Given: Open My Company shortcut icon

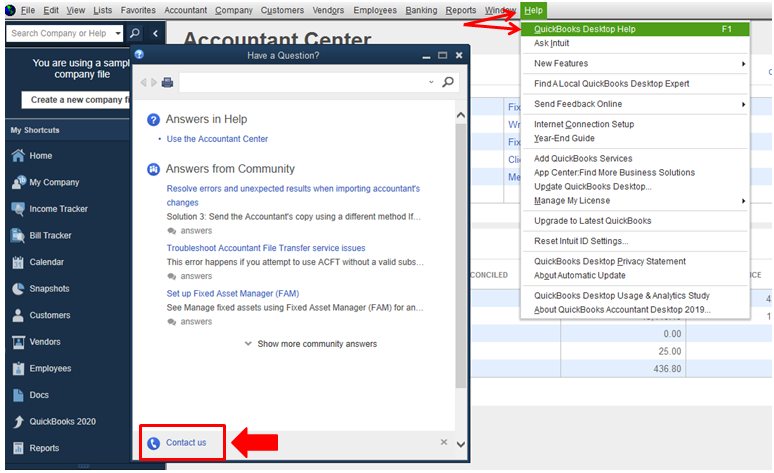Looking at the screenshot, I should point(19,182).
